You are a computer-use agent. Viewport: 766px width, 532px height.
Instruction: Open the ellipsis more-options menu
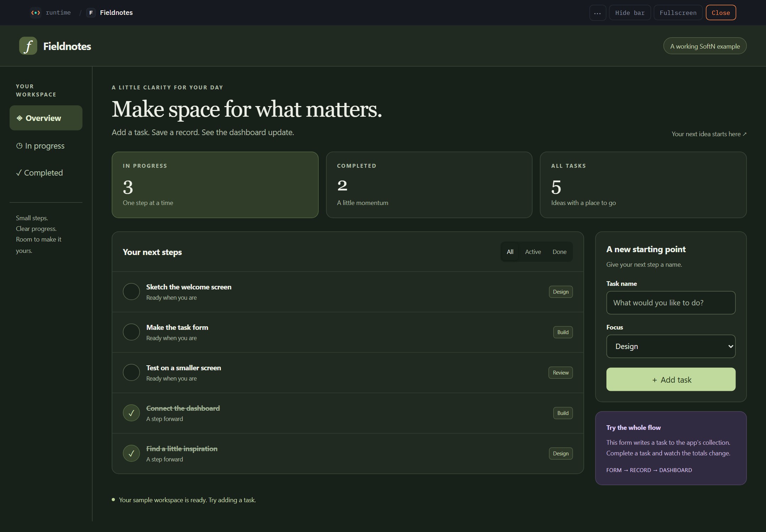(x=598, y=13)
